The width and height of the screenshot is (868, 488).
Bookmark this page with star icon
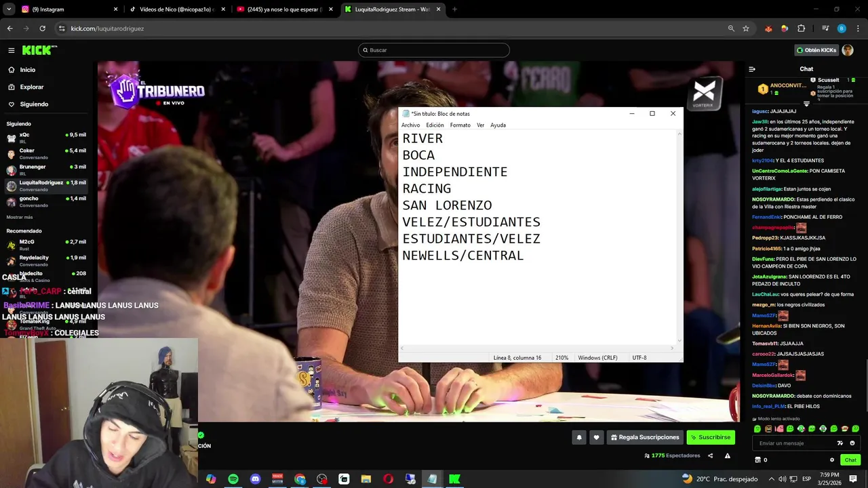tap(746, 28)
